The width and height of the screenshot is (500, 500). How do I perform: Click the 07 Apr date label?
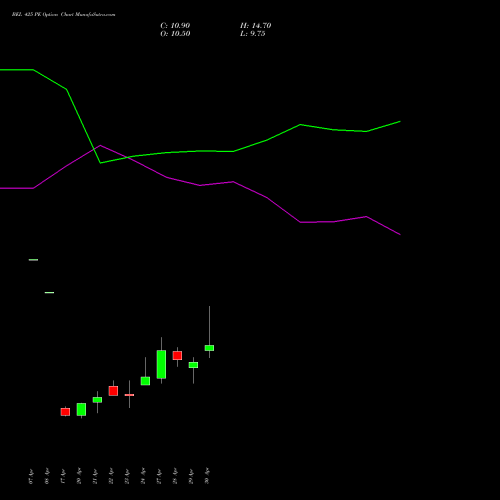[31, 476]
